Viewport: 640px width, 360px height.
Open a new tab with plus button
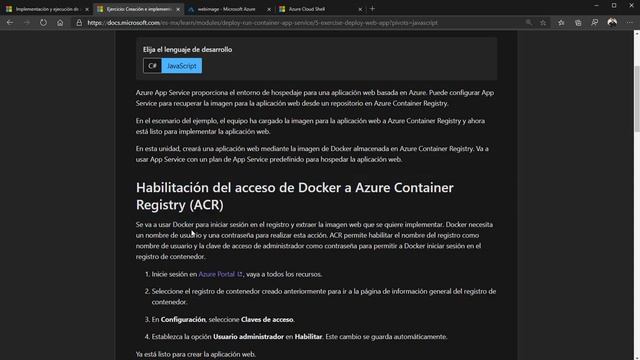(372, 9)
